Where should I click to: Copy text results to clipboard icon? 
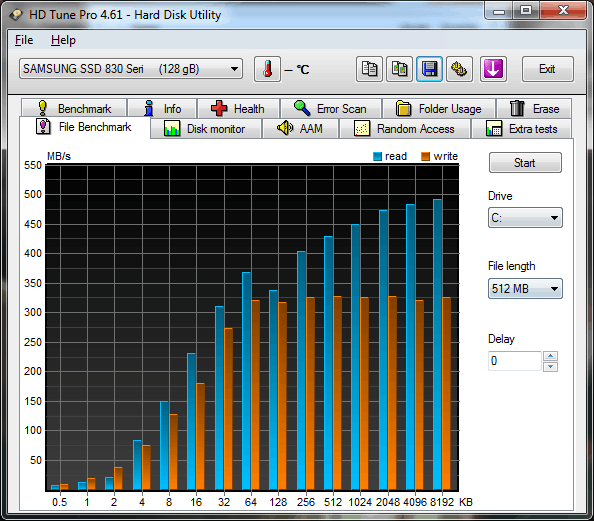[369, 69]
